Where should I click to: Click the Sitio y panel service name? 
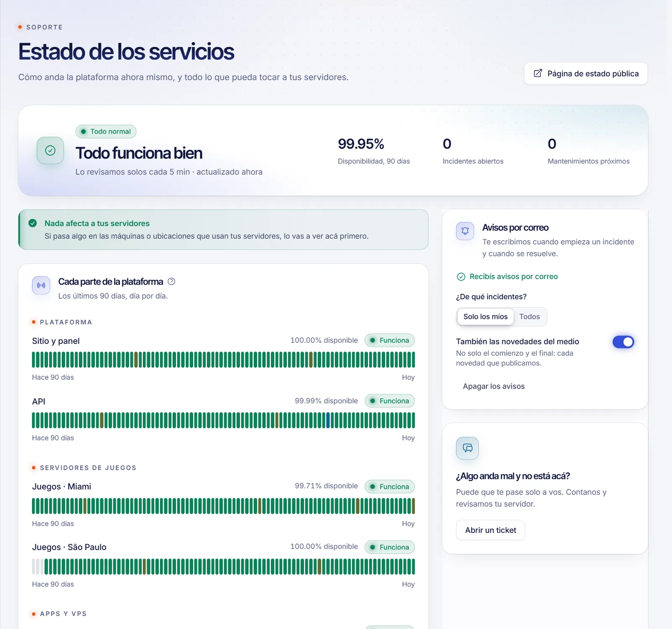(56, 341)
